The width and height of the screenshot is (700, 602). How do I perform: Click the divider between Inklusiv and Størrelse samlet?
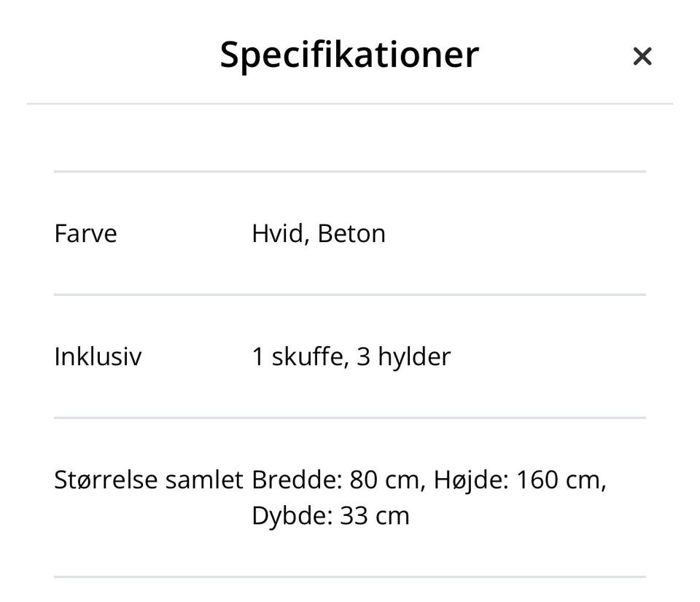[x=349, y=418]
